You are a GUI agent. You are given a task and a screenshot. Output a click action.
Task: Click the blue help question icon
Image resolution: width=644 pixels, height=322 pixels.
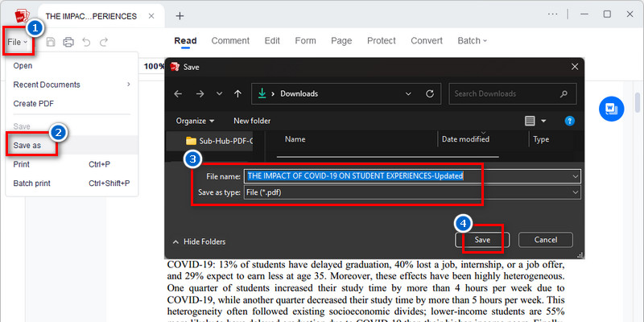pos(570,121)
